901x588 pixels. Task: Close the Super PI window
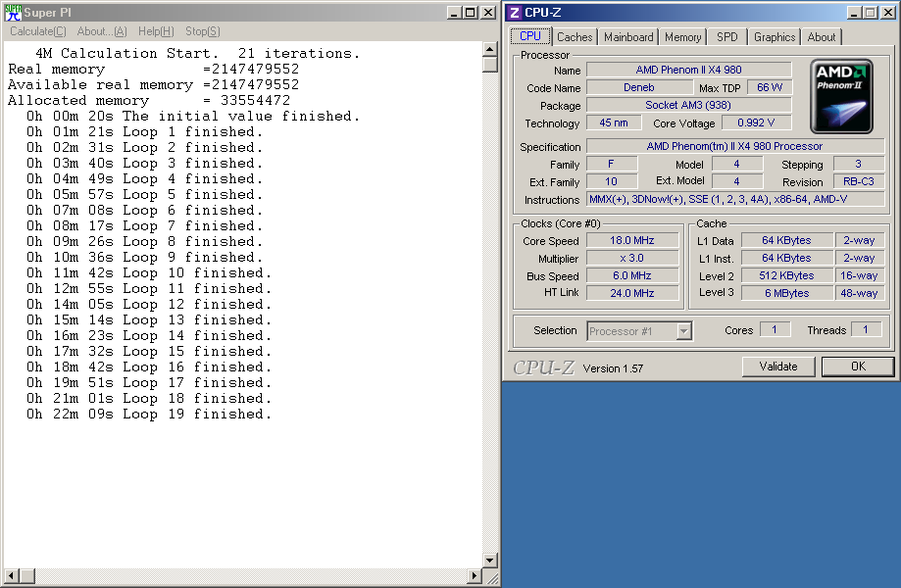[x=488, y=13]
